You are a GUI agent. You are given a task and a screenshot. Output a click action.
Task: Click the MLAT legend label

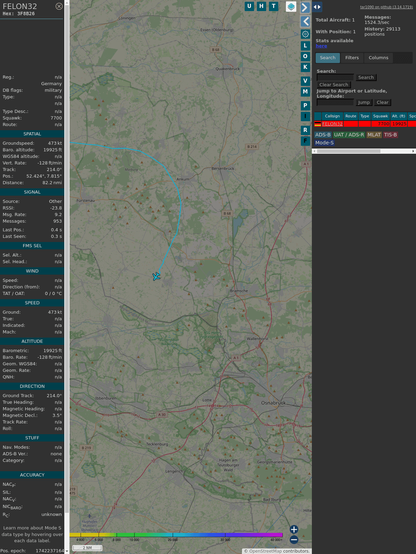374,135
